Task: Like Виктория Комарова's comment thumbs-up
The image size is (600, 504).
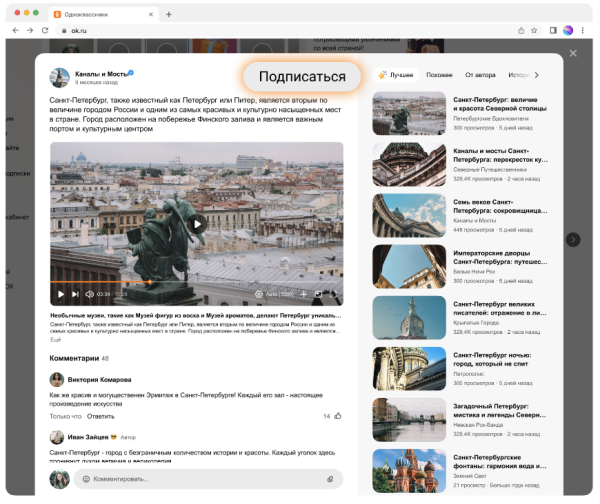Action: coord(337,415)
